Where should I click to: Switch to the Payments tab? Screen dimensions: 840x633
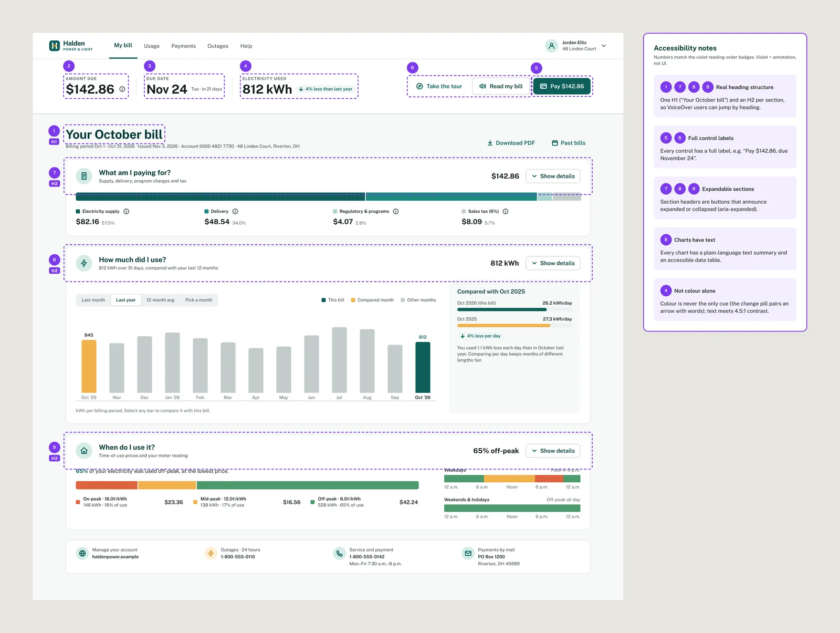184,46
